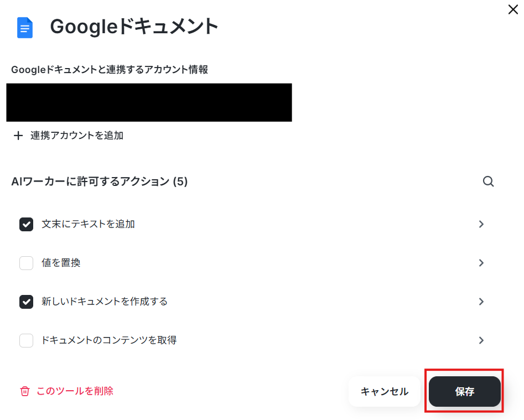Click the 保存 button
Image resolution: width=524 pixels, height=420 pixels.
pos(464,391)
